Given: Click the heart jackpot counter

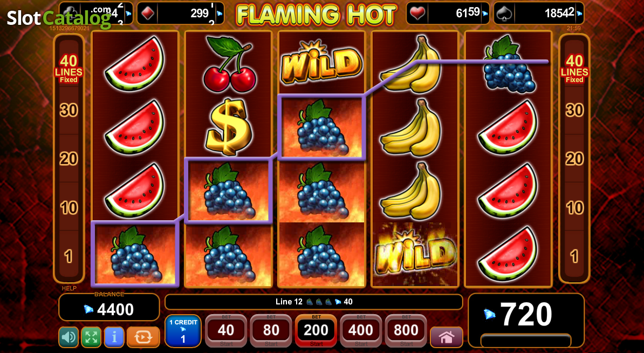Looking at the screenshot, I should (x=448, y=13).
